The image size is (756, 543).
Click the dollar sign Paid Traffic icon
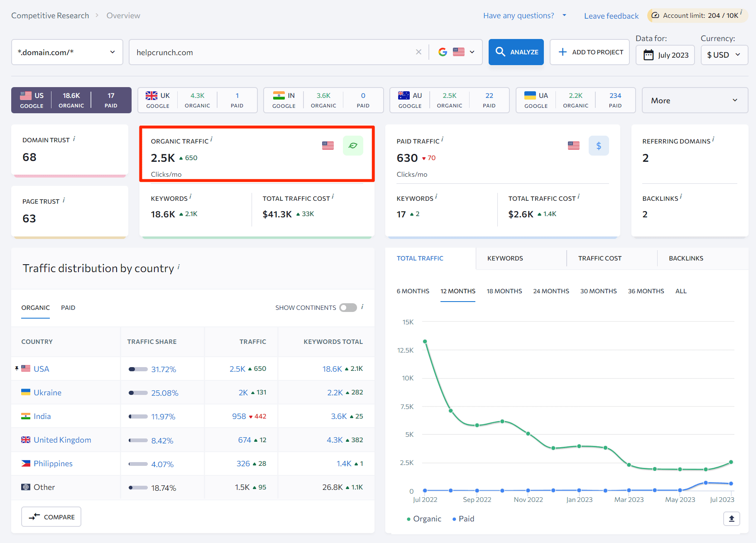point(599,146)
